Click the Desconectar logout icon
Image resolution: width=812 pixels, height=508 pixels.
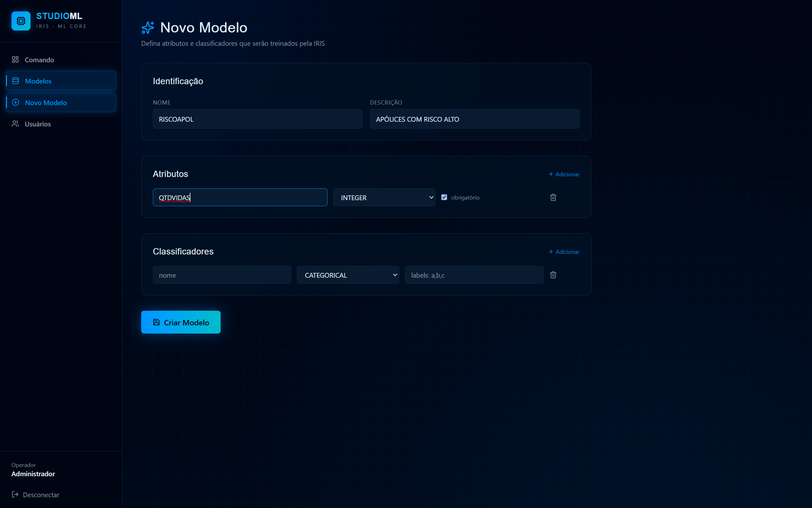pyautogui.click(x=15, y=494)
